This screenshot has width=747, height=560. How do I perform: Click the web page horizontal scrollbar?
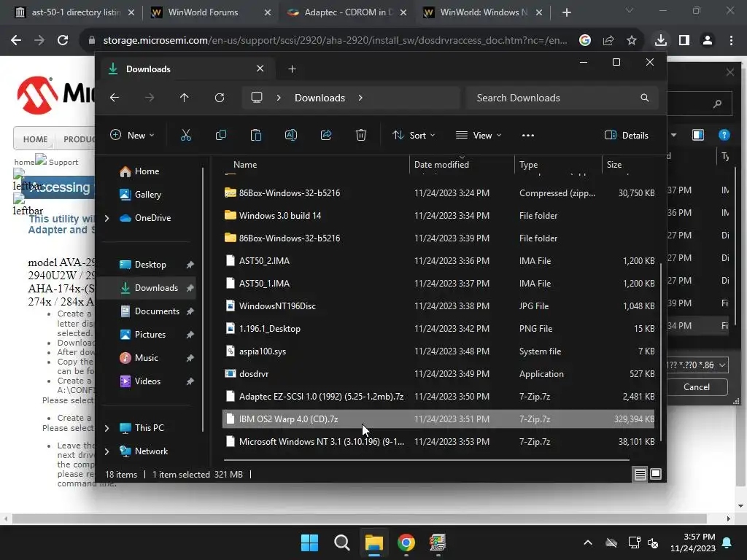[x=360, y=518]
